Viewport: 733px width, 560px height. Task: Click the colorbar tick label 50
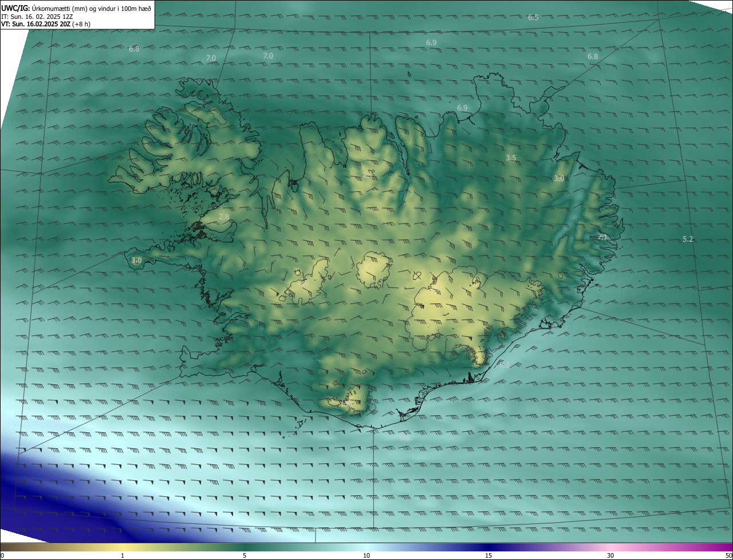click(728, 555)
